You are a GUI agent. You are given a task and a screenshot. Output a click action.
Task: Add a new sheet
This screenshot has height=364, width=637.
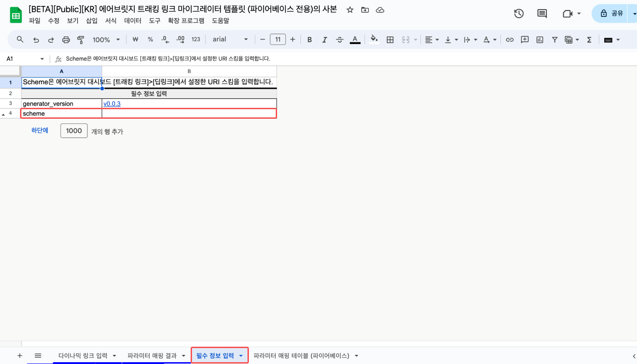point(20,355)
